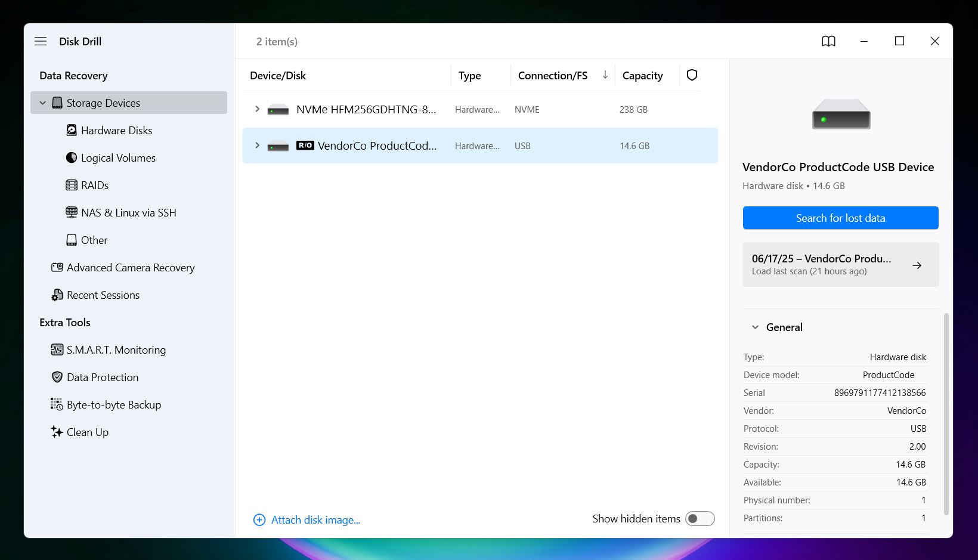Click the VendorCo USB drive icon in list
The image size is (978, 560).
click(278, 146)
